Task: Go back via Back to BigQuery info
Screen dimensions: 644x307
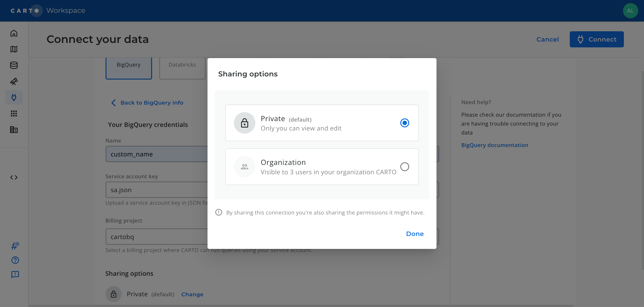Action: (148, 103)
